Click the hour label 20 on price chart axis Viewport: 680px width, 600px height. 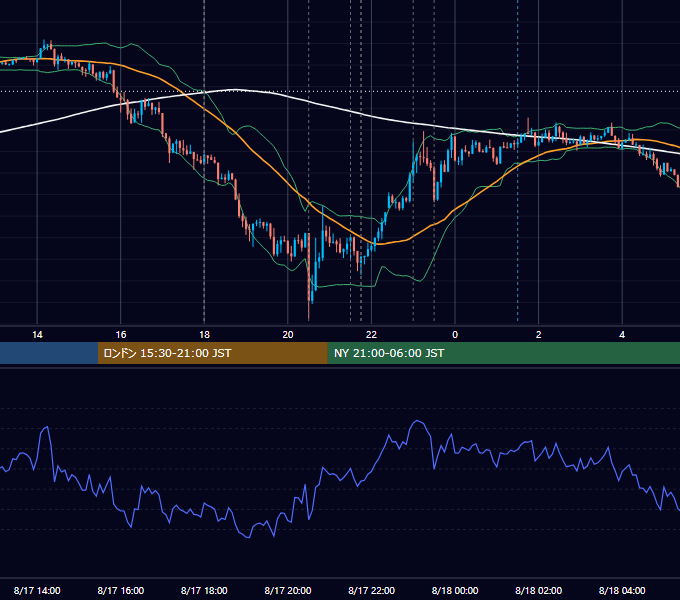288,335
